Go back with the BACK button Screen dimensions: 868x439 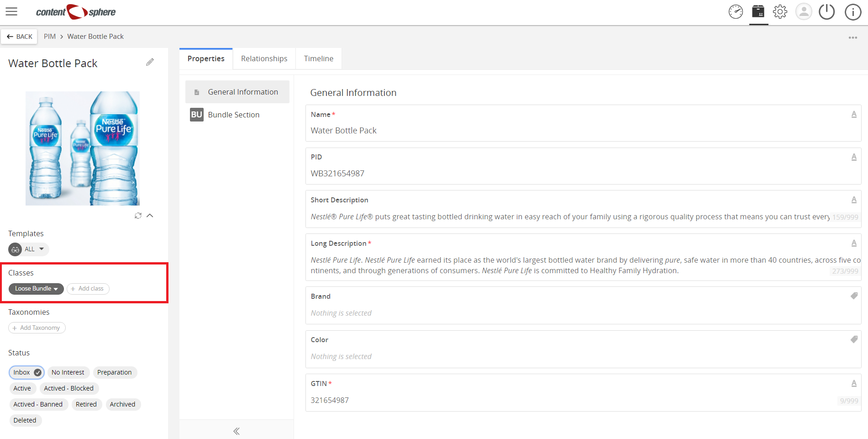tap(19, 37)
